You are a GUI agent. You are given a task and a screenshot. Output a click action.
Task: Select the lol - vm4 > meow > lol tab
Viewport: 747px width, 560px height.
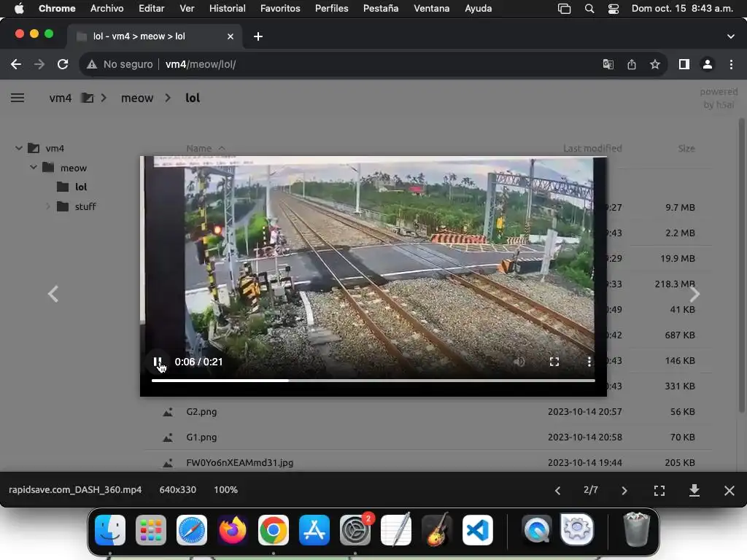[154, 36]
